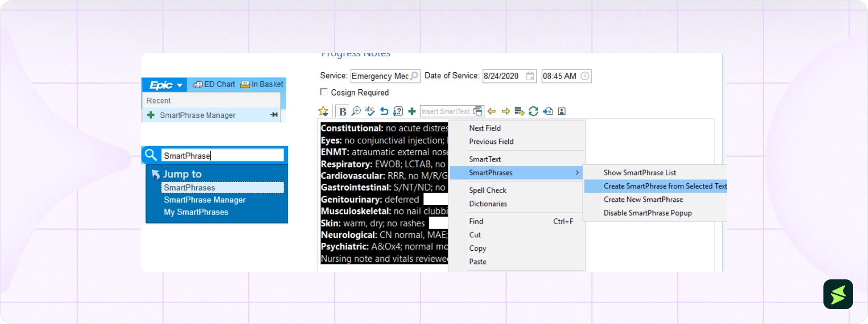This screenshot has height=324, width=868.
Task: Go to next field with right yellow arrow
Action: [x=506, y=111]
